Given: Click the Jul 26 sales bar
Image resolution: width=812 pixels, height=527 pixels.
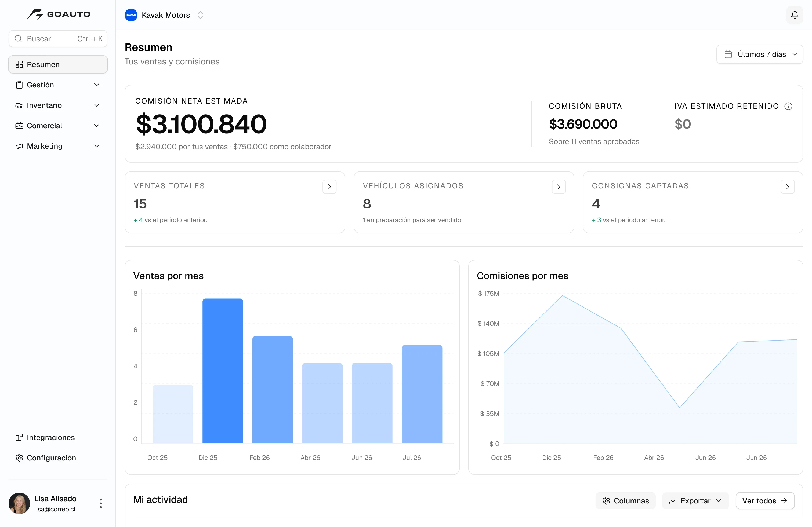Looking at the screenshot, I should 422,394.
